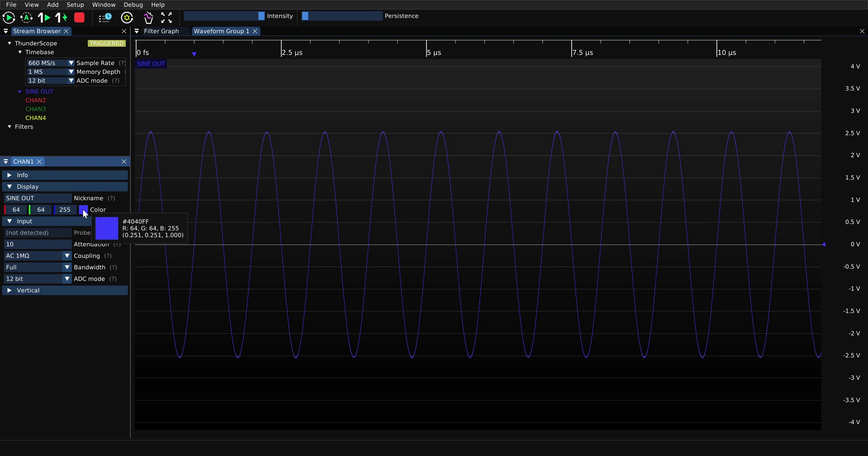The height and width of the screenshot is (456, 868).
Task: Arm single trigger with the 1-play icon
Action: point(44,18)
